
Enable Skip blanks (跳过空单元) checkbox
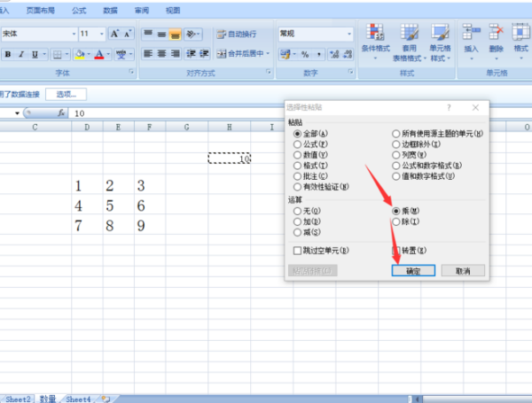click(x=297, y=251)
